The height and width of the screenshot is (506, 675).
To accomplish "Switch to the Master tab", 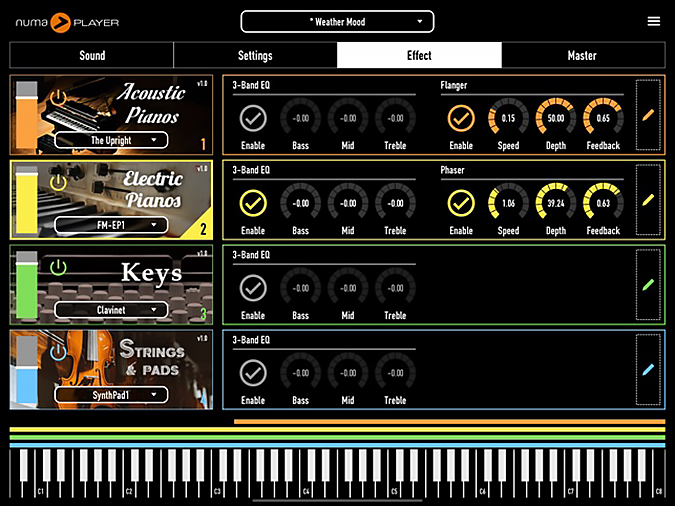I will click(583, 55).
